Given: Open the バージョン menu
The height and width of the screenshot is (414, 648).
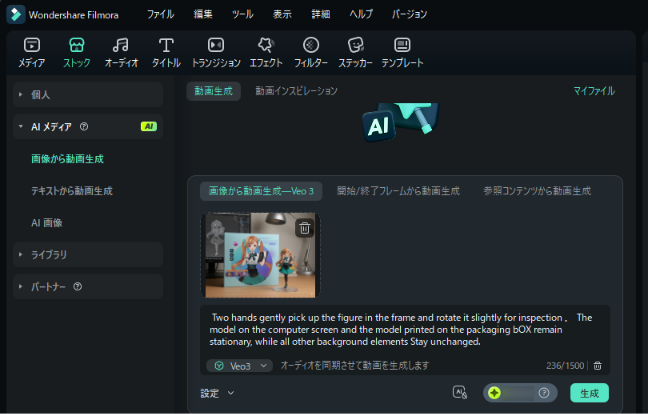Looking at the screenshot, I should (x=409, y=14).
